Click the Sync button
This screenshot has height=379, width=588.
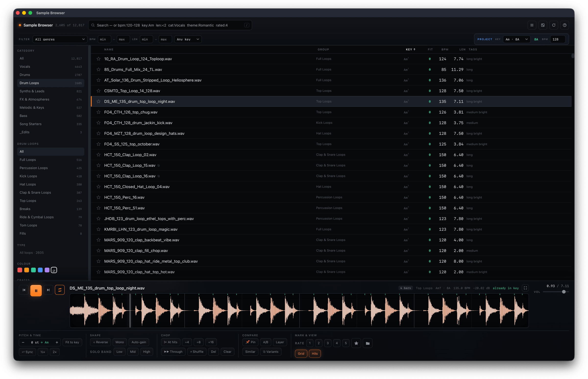coord(27,352)
